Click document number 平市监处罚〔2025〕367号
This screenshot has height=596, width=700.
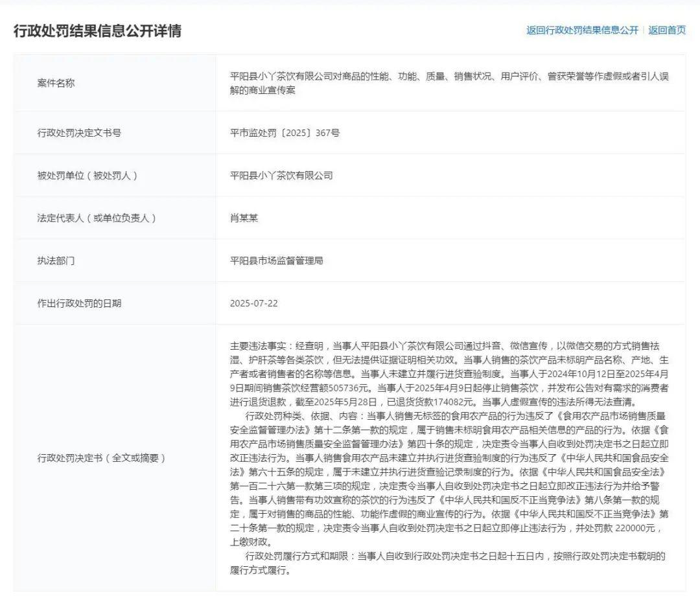pos(285,133)
